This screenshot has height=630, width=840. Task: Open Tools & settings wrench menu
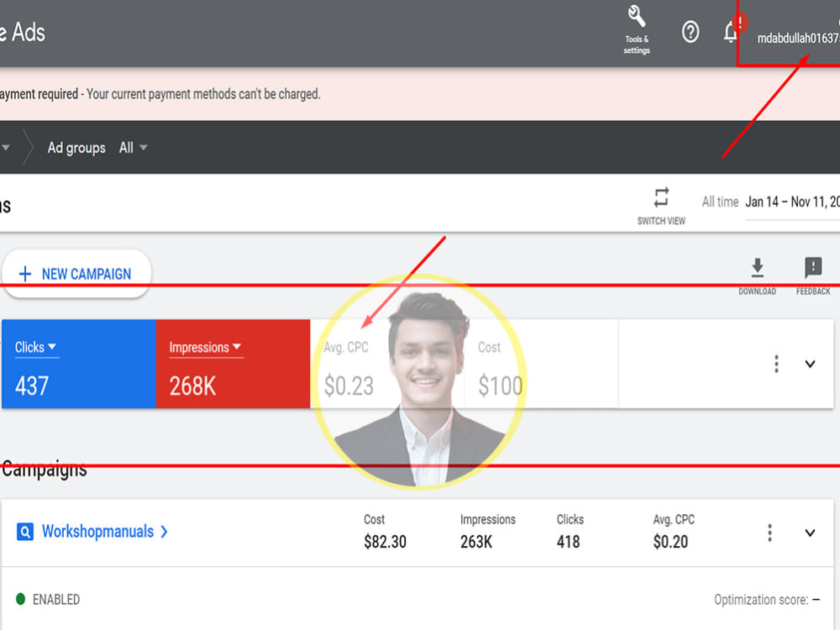(637, 30)
